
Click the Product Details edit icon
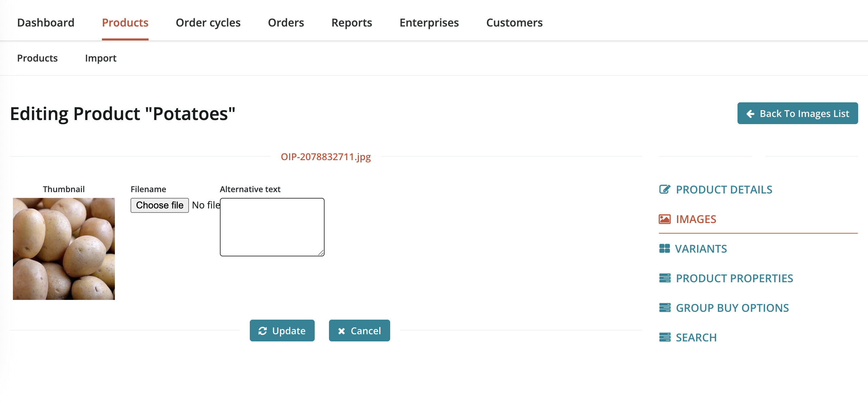coord(664,189)
